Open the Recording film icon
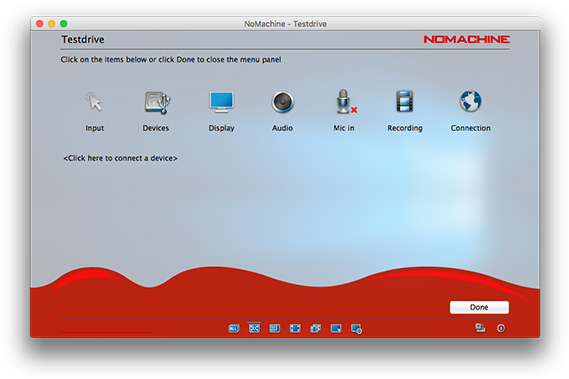 405,101
